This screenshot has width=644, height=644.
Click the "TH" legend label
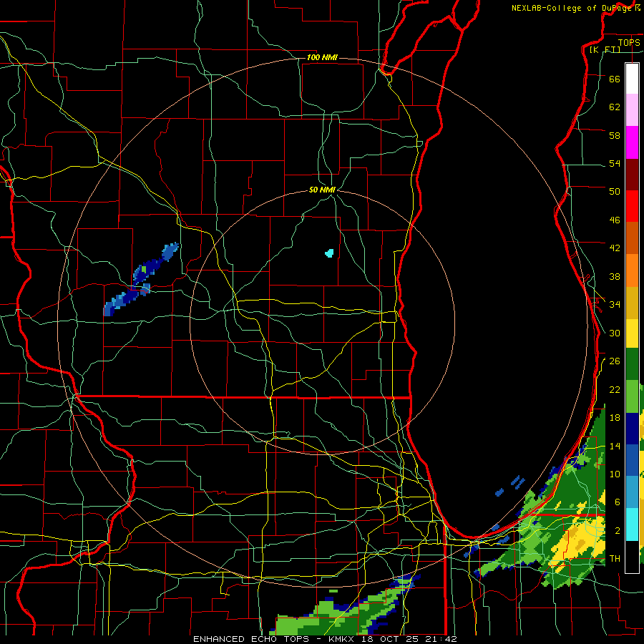coord(615,558)
